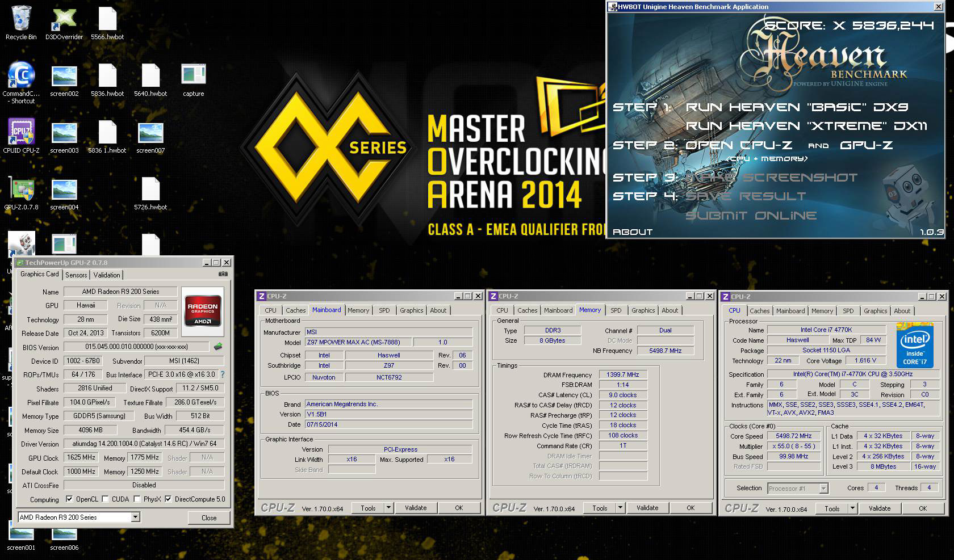Open About in Heaven Benchmark window
954x560 pixels.
point(633,231)
